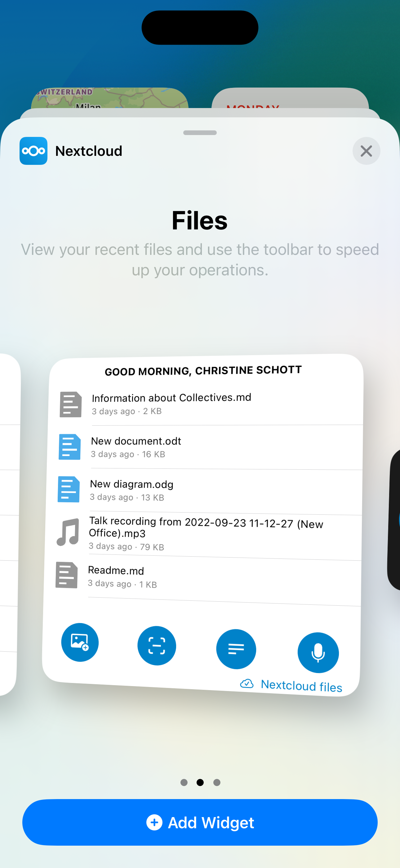The height and width of the screenshot is (868, 400).
Task: Tap the "Nextcloud" app name in header
Action: point(89,151)
